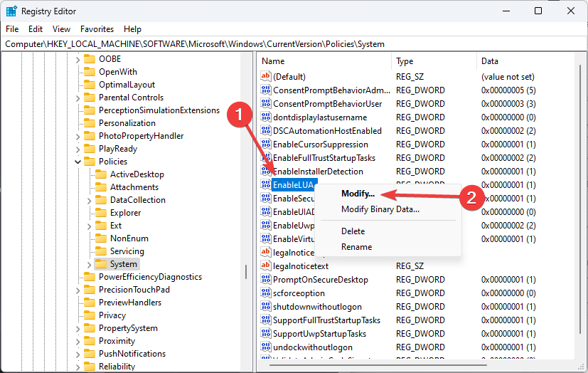Expand the PlayReady tree node
Image resolution: width=588 pixels, height=373 pixels.
coord(77,149)
